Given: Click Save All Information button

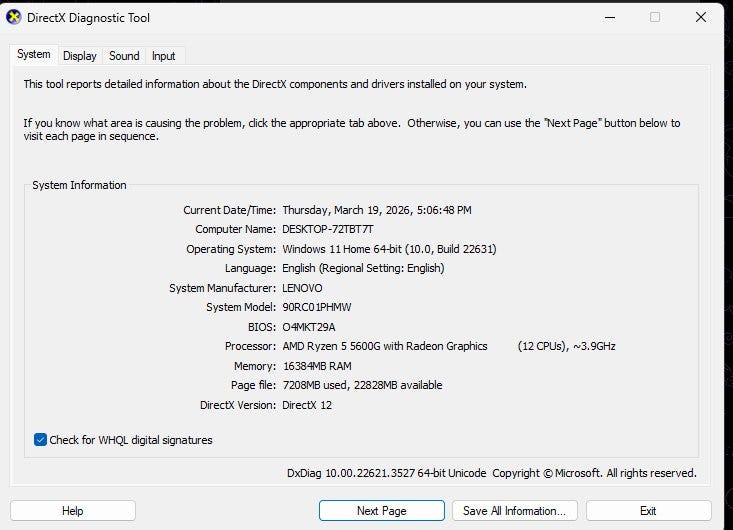Looking at the screenshot, I should coord(515,511).
